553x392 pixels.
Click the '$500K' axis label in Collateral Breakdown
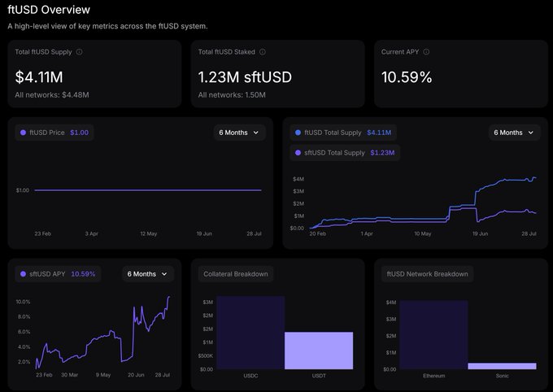pyautogui.click(x=206, y=355)
